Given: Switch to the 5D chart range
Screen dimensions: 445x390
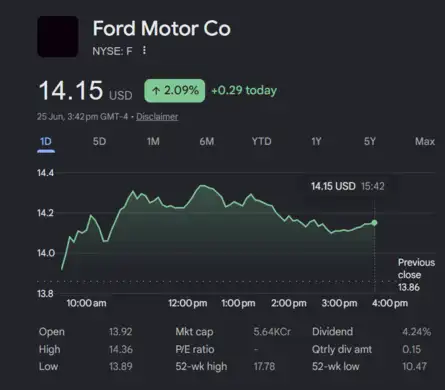Looking at the screenshot, I should click(99, 142).
